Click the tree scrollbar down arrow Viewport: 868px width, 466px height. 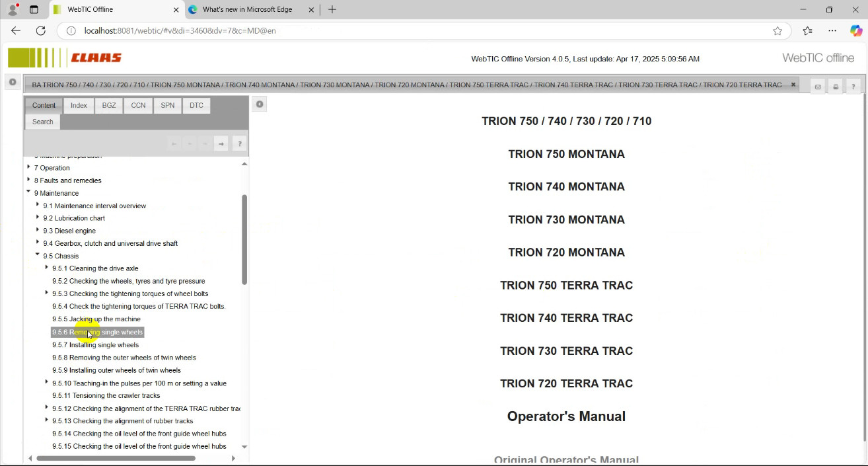244,447
